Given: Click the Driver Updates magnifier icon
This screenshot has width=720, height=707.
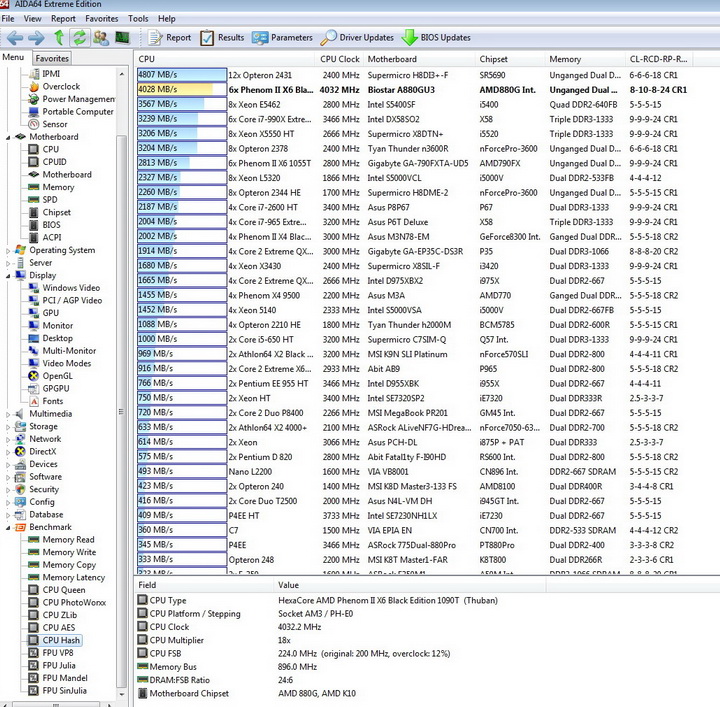Looking at the screenshot, I should click(328, 38).
